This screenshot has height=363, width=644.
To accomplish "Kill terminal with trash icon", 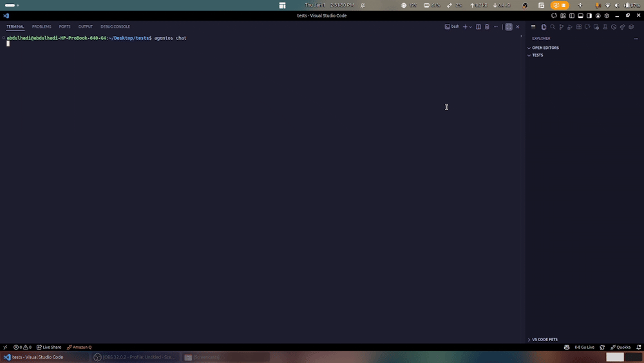I will [487, 26].
